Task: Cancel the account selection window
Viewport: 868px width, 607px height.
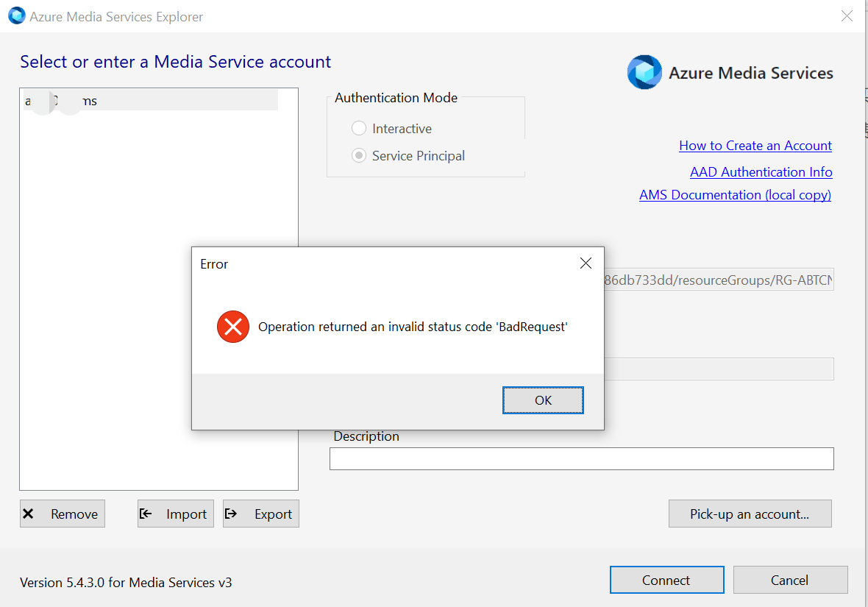Action: (790, 580)
